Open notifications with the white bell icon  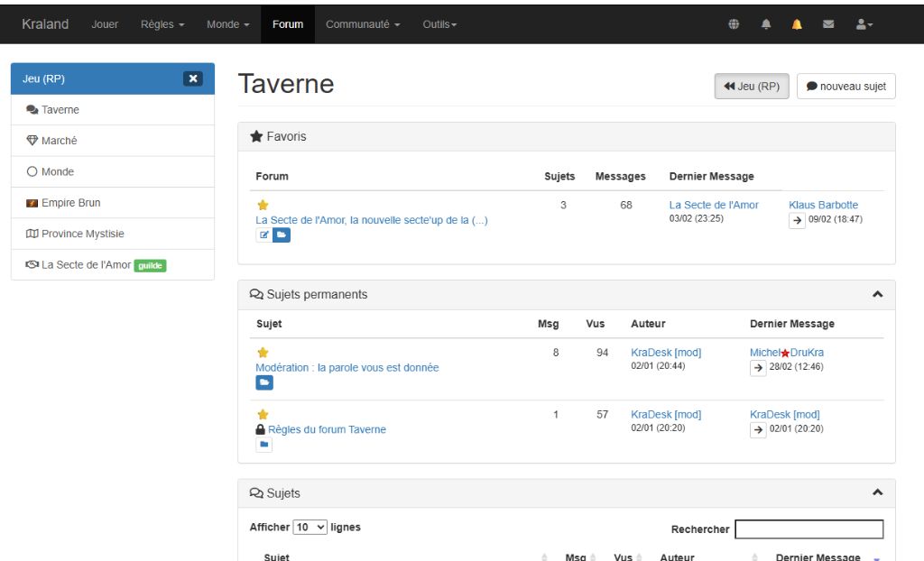tap(766, 24)
